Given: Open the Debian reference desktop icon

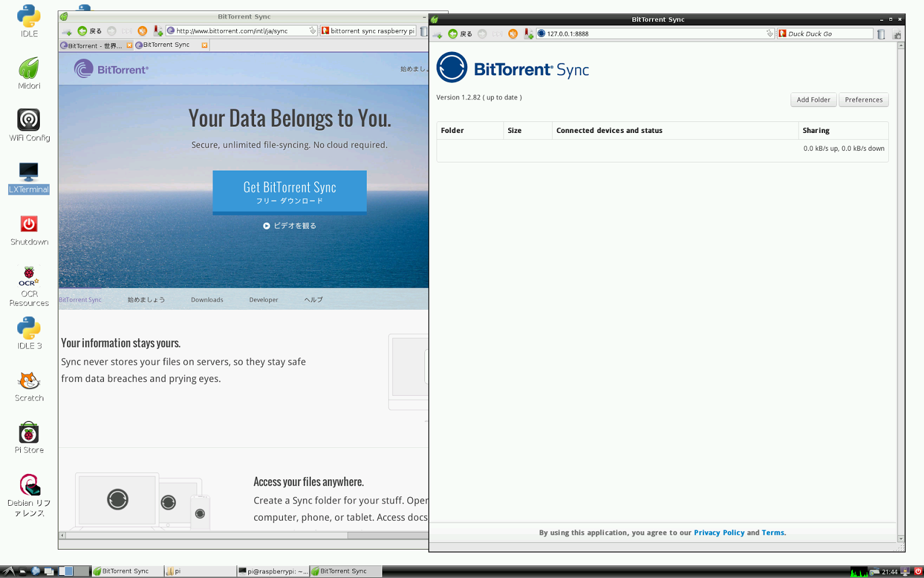Looking at the screenshot, I should 29,495.
